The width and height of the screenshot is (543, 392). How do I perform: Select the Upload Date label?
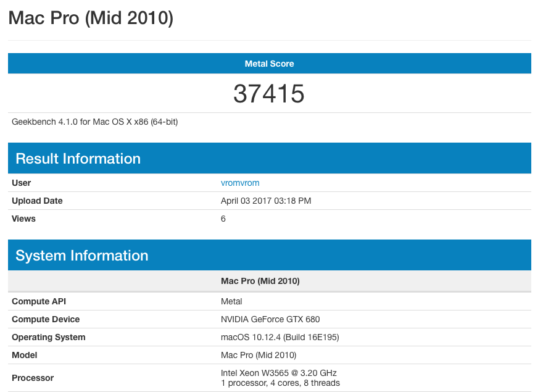tap(37, 201)
